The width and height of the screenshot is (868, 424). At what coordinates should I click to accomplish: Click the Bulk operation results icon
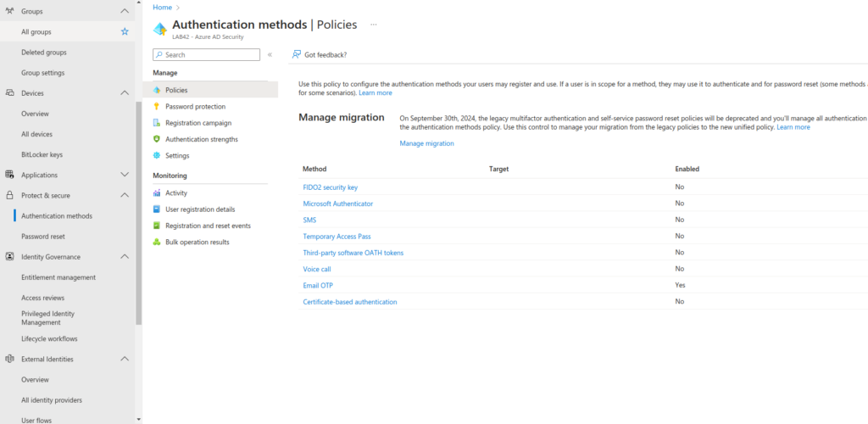(157, 242)
